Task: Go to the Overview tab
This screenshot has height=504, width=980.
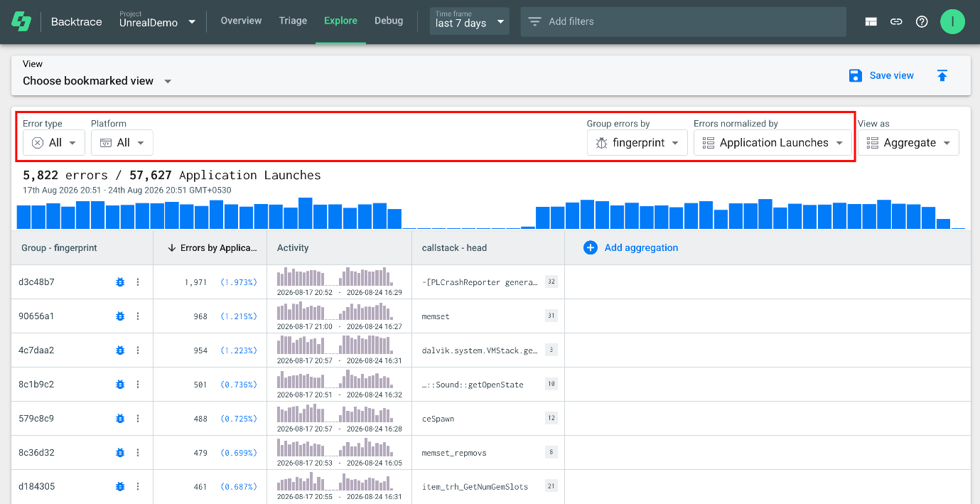Action: click(241, 21)
